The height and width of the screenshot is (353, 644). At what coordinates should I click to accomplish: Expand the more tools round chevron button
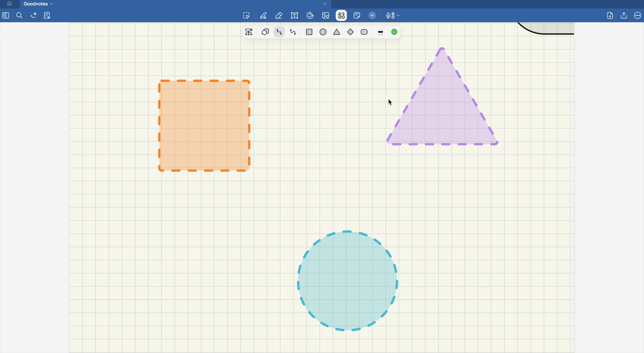(x=372, y=15)
